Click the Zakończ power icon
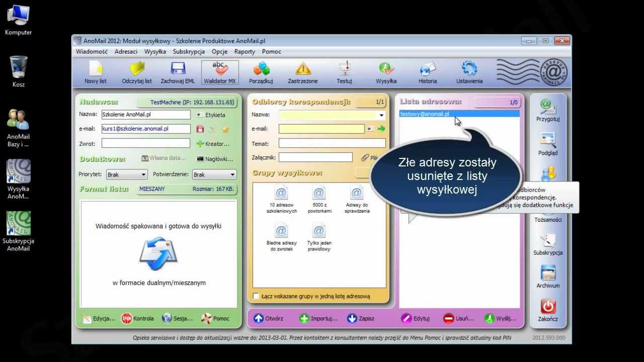Image resolution: width=644 pixels, height=362 pixels. (x=548, y=310)
